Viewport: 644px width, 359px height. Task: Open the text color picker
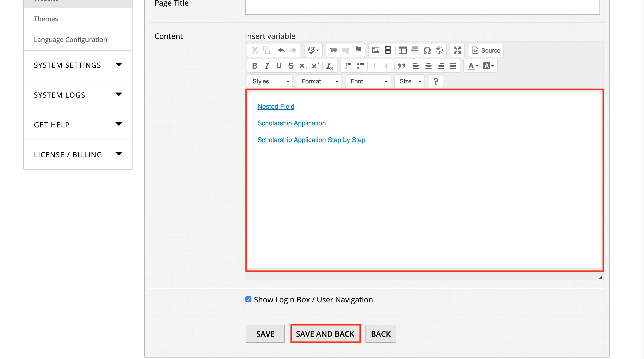473,66
